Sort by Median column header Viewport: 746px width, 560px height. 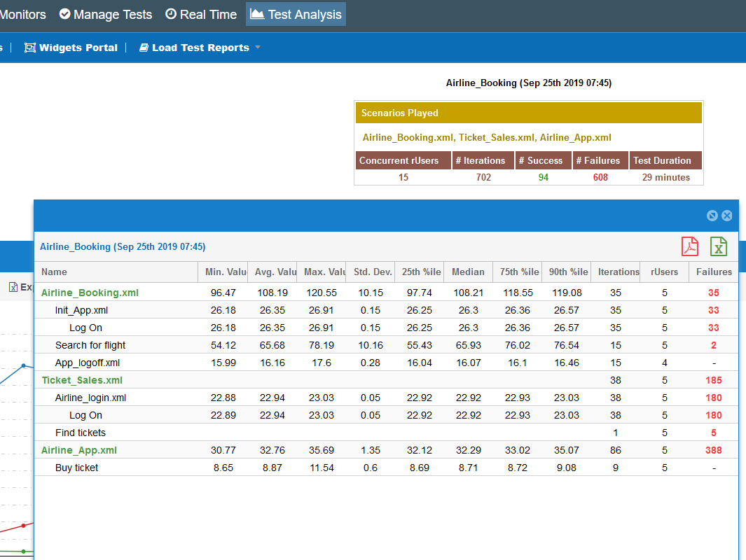point(468,272)
